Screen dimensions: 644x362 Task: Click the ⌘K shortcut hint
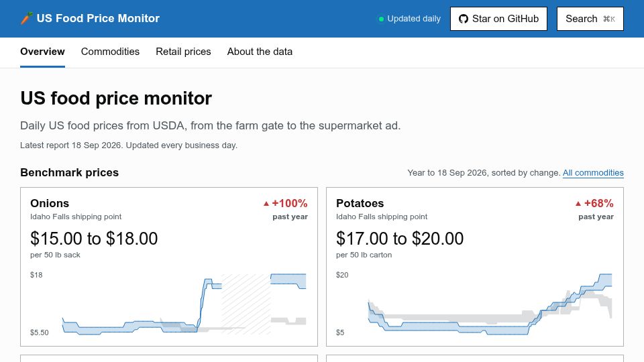(x=609, y=19)
